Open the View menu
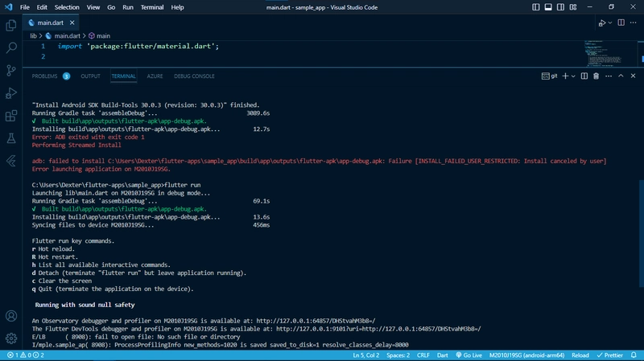This screenshot has height=361, width=644. pos(93,7)
